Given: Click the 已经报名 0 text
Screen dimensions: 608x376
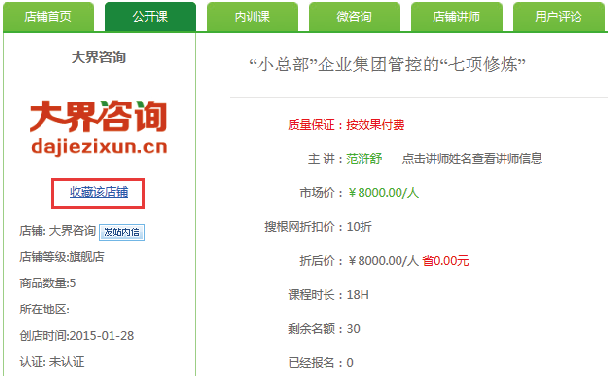Looking at the screenshot, I should (321, 363).
